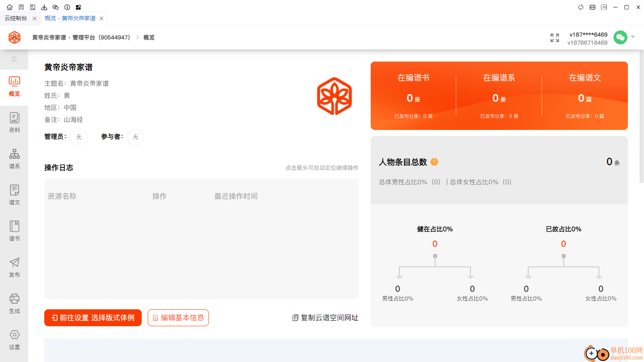The image size is (644, 362).
Task: Open the home icon in top toolbar
Action: (x=10, y=7)
